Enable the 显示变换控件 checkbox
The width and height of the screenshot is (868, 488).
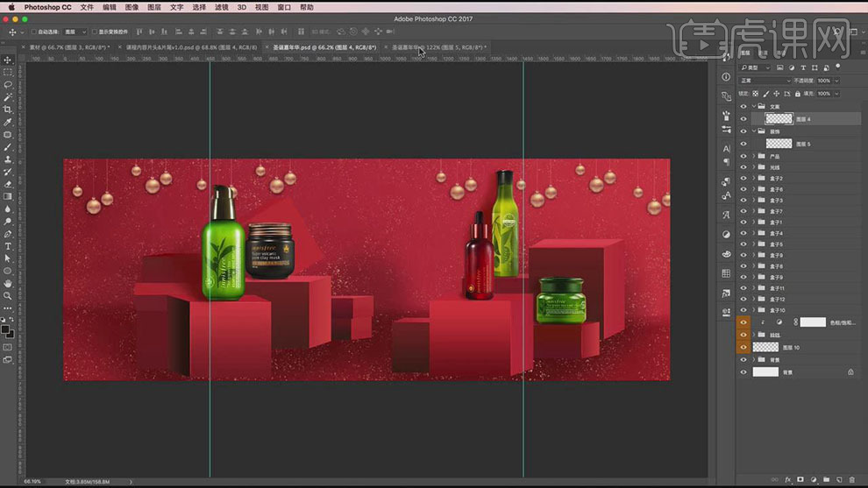pyautogui.click(x=95, y=32)
